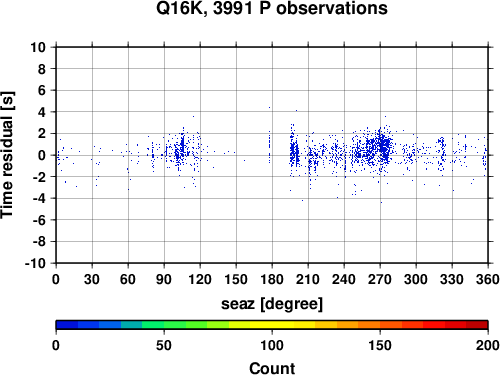Click the x-axis tick label 180

tap(272, 279)
